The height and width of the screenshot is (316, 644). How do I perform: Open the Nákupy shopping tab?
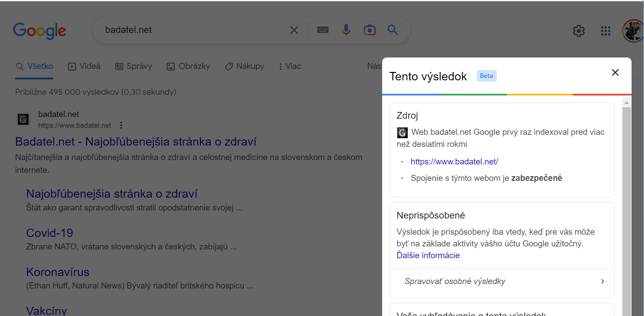point(245,66)
